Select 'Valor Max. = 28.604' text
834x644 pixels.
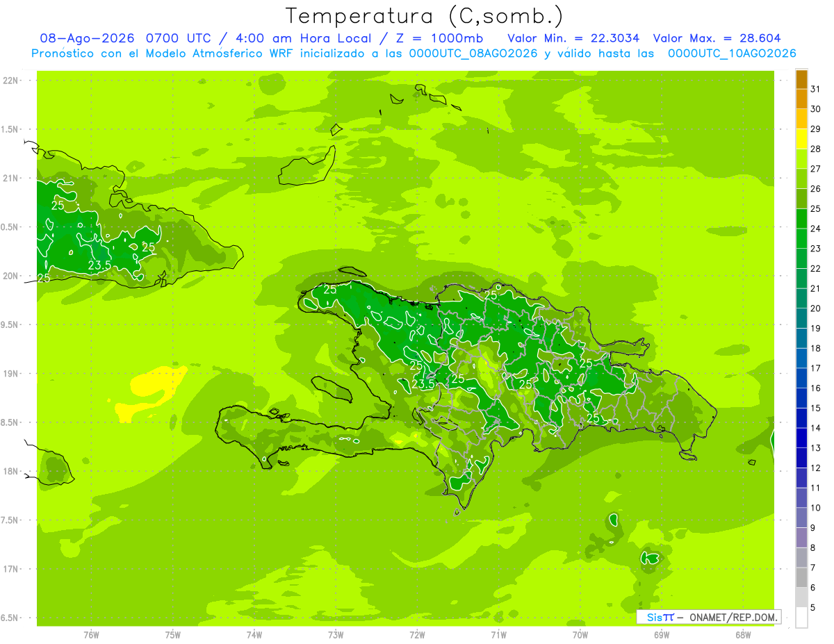pos(717,38)
